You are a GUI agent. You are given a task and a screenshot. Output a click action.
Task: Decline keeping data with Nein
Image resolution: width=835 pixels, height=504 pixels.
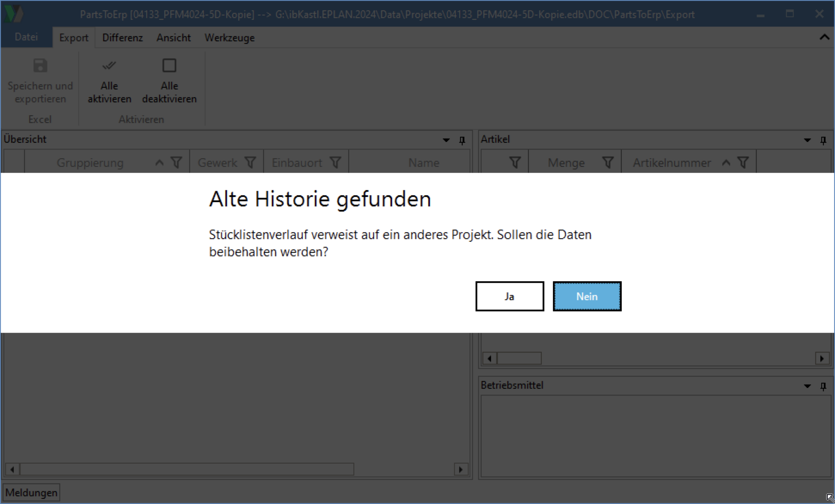(x=587, y=296)
